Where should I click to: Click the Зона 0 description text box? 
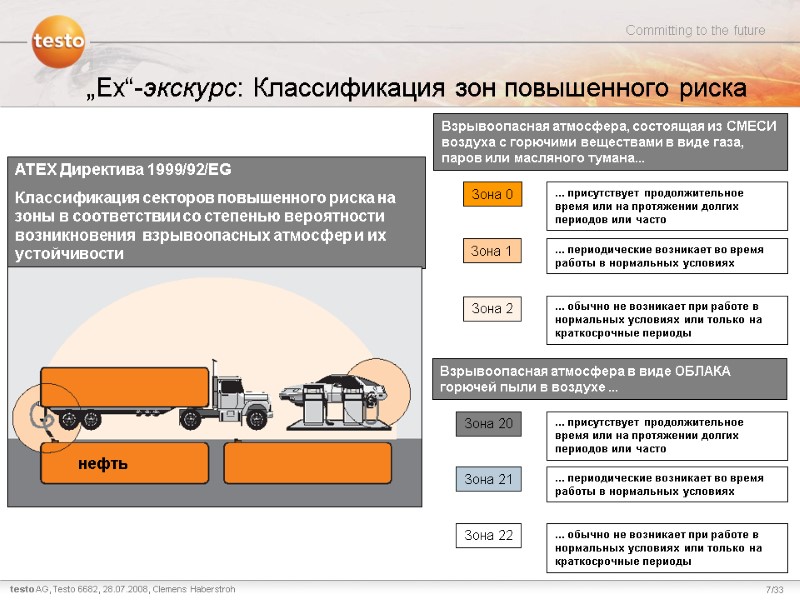coord(667,206)
